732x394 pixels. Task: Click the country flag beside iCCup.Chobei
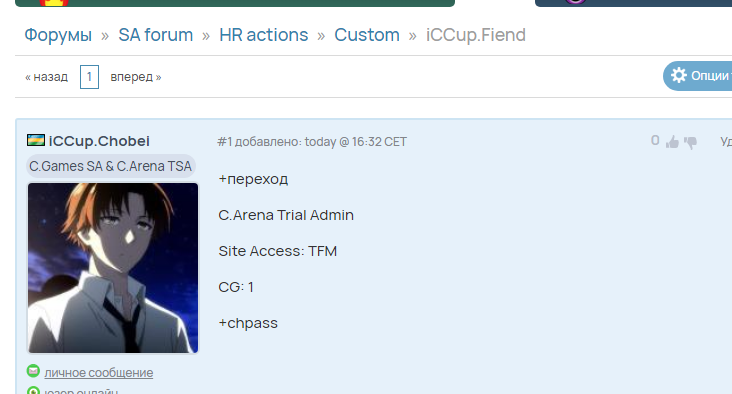36,140
